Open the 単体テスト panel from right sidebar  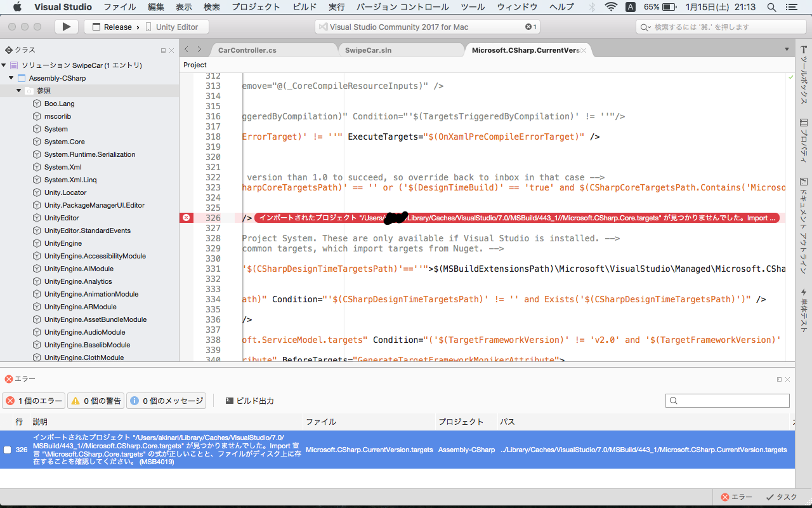click(804, 311)
